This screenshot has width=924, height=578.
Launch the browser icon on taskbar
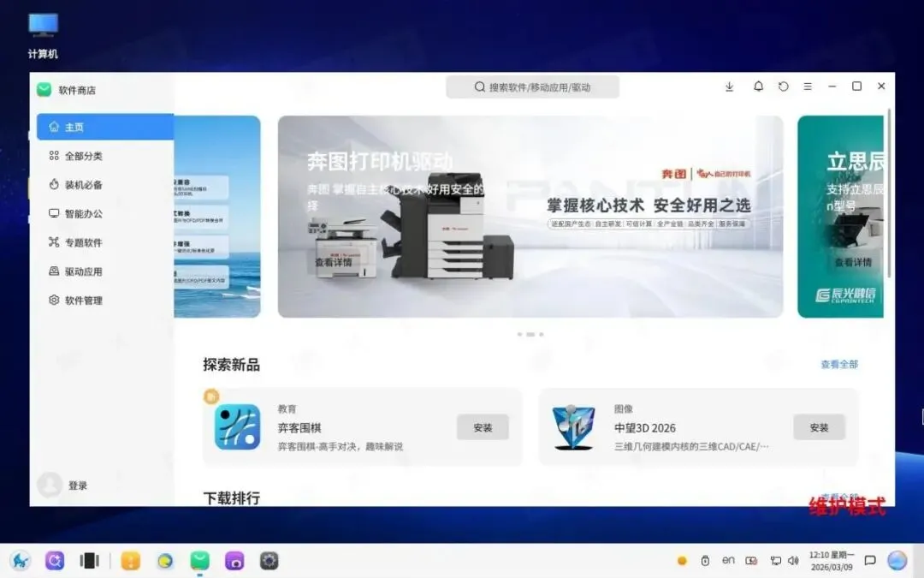tap(165, 560)
